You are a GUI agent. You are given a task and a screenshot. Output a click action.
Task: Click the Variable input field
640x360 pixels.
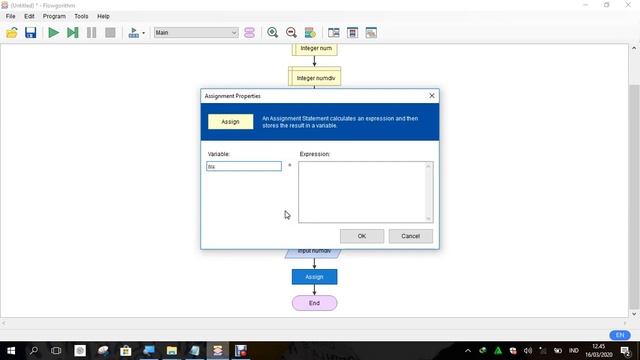[244, 166]
